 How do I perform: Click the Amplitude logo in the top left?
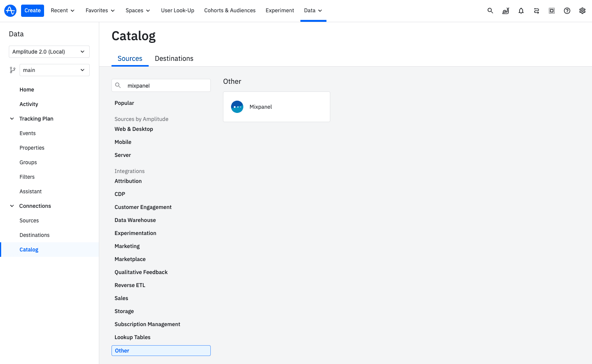tap(10, 10)
